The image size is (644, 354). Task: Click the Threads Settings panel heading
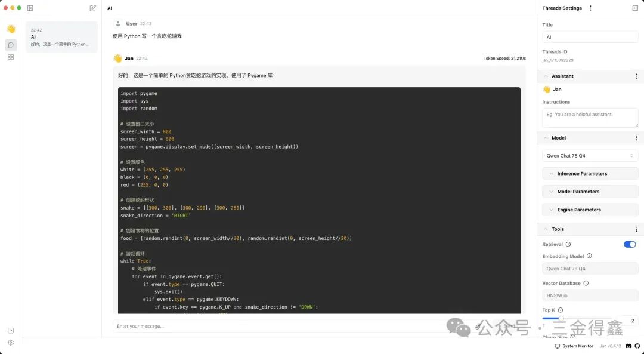[x=562, y=8]
